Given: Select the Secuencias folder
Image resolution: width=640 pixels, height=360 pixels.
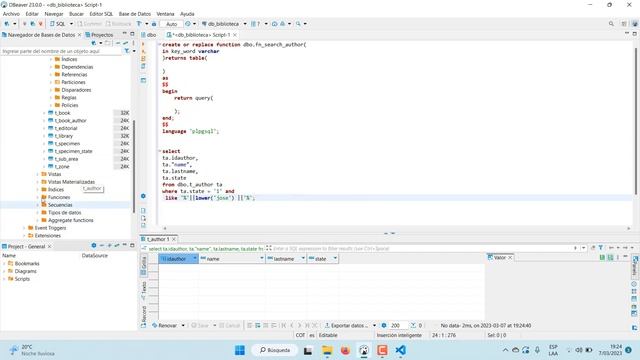Looking at the screenshot, I should tap(60, 205).
